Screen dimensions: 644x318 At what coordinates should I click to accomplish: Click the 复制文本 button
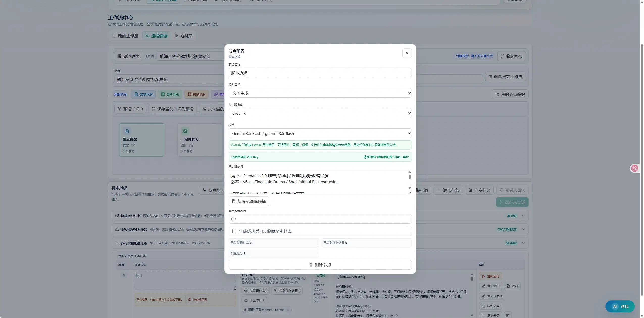tap(490, 306)
